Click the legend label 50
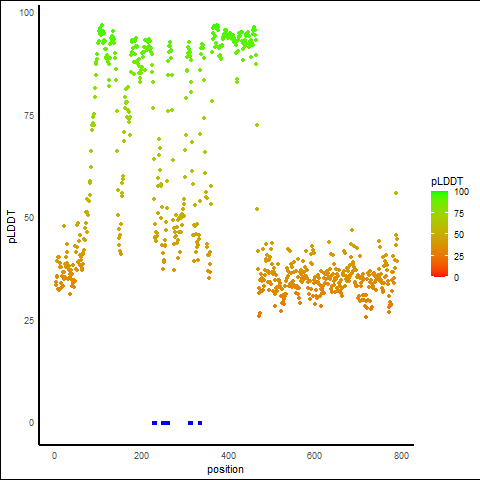This screenshot has width=480, height=480. pos(459,235)
